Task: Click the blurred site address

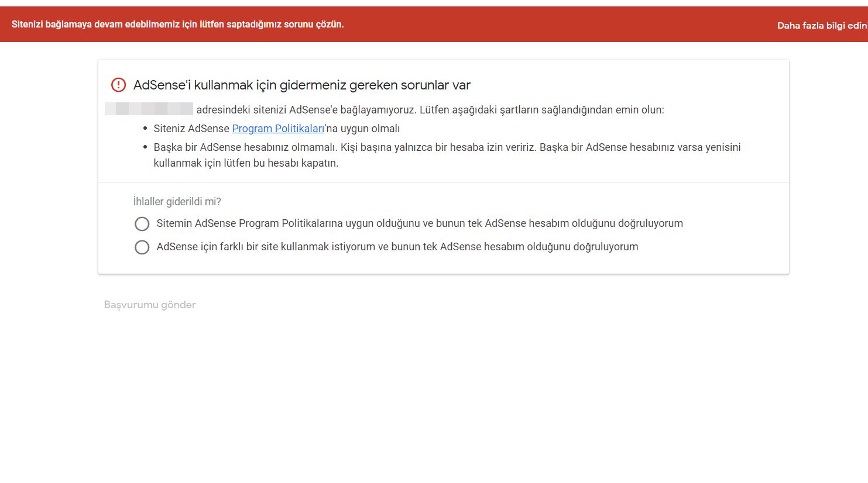Action: (x=149, y=109)
